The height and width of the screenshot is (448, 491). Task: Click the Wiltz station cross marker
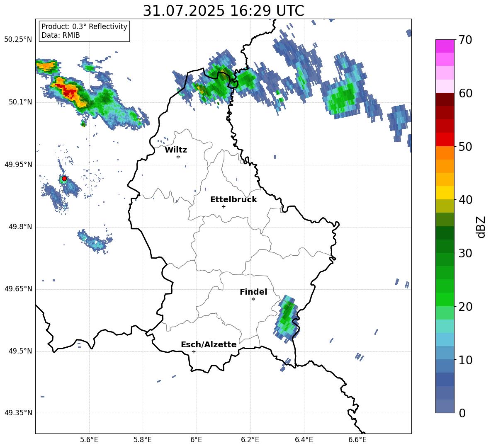pos(178,157)
